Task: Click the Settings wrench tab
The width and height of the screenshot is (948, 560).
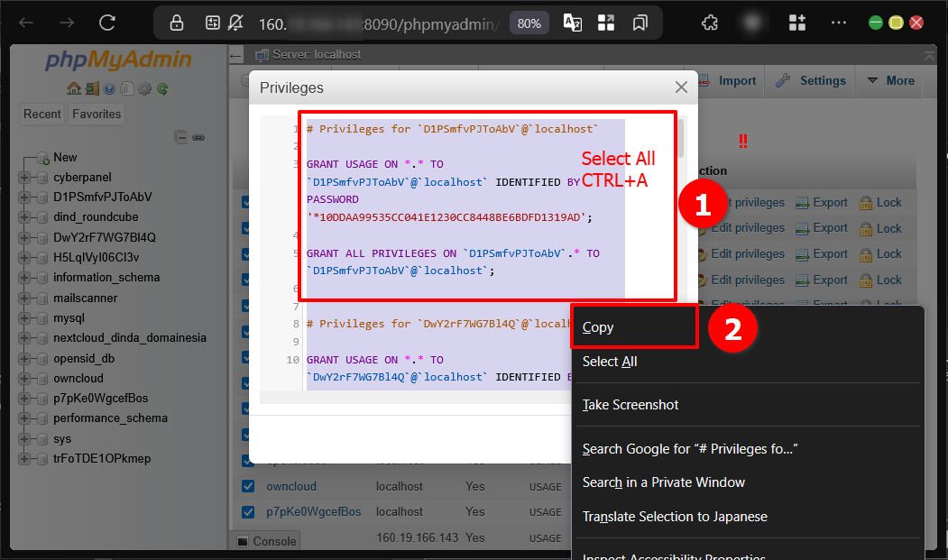Action: pyautogui.click(x=810, y=81)
